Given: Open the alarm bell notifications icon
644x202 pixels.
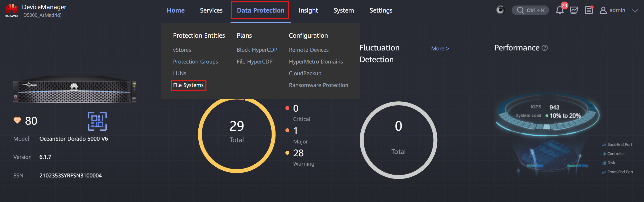Looking at the screenshot, I should click(560, 10).
